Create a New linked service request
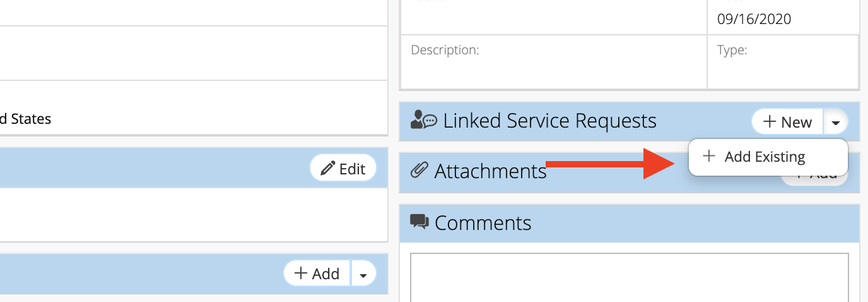Image resolution: width=868 pixels, height=302 pixels. point(787,122)
